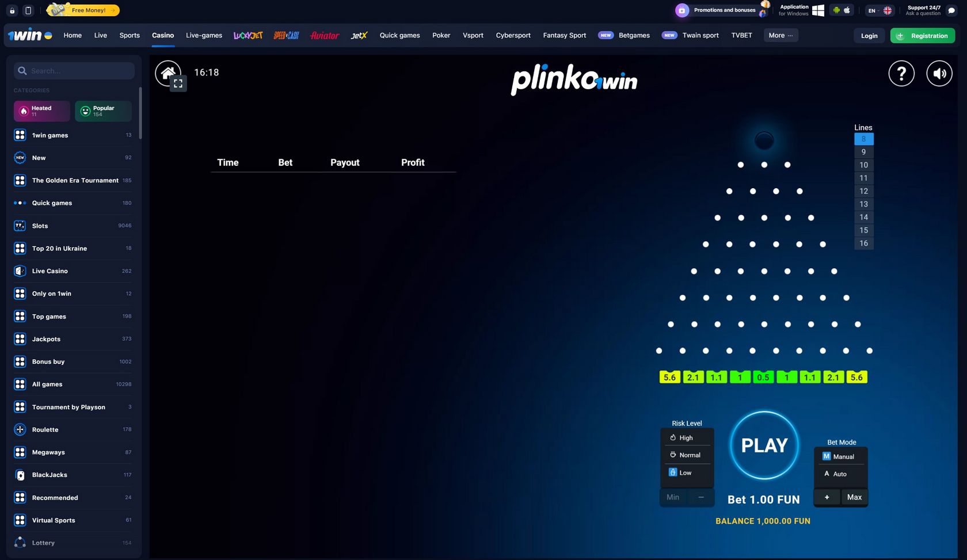
Task: Open the Live-games tab
Action: click(x=204, y=35)
